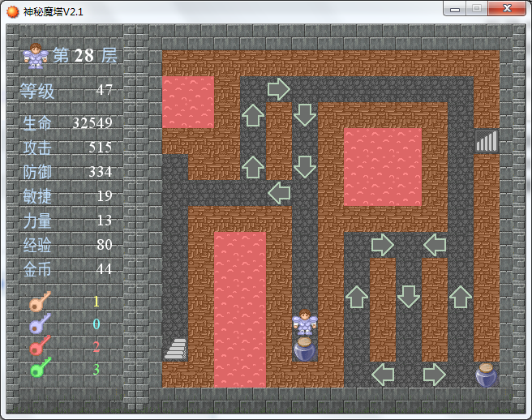Click the agility value '19'
Screen dimensions: 532x420
105,195
